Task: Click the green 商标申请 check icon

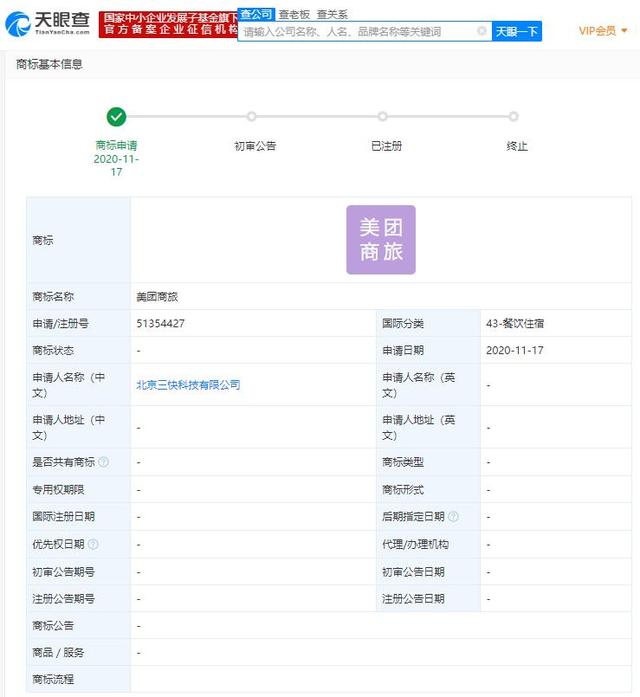Action: point(116,117)
